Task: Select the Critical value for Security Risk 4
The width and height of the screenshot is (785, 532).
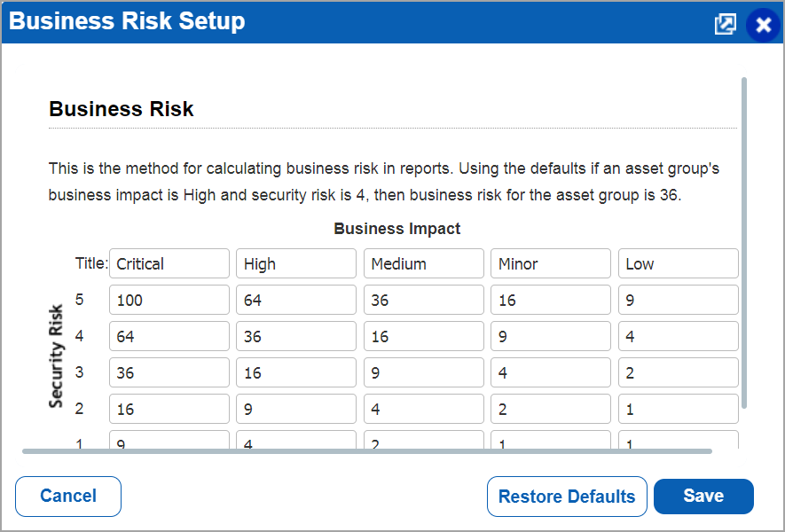Action: pos(169,336)
